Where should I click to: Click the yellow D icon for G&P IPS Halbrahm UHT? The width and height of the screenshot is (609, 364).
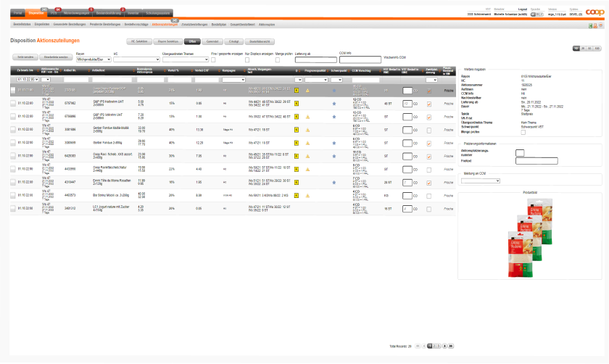pos(297,104)
